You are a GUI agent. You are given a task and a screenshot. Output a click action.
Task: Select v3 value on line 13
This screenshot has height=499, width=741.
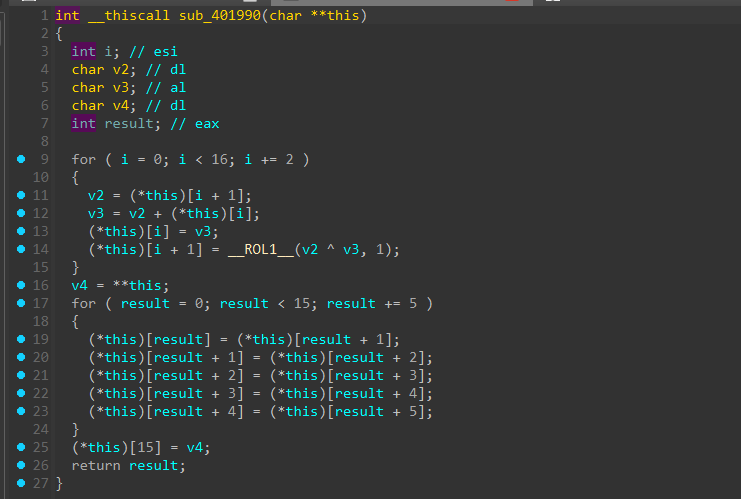(203, 231)
